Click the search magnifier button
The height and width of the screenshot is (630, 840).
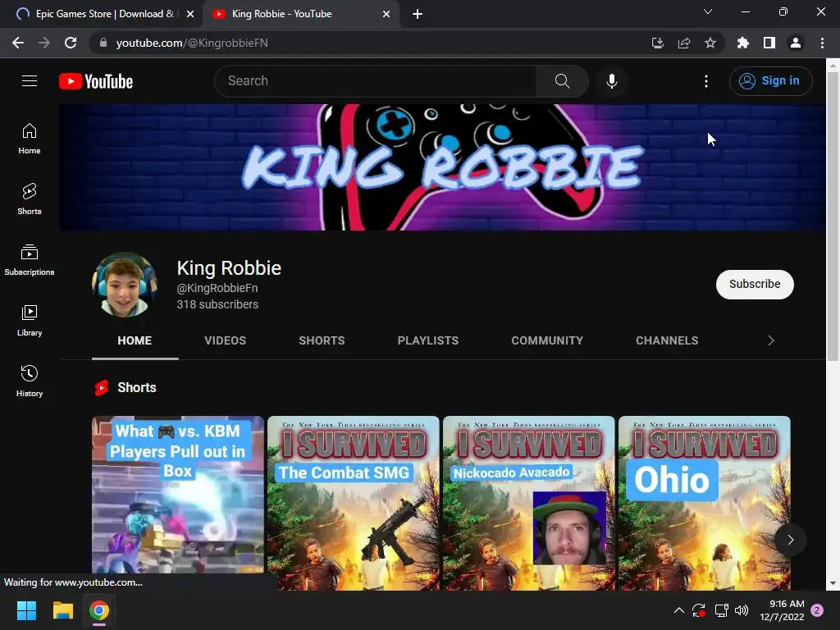pyautogui.click(x=562, y=81)
